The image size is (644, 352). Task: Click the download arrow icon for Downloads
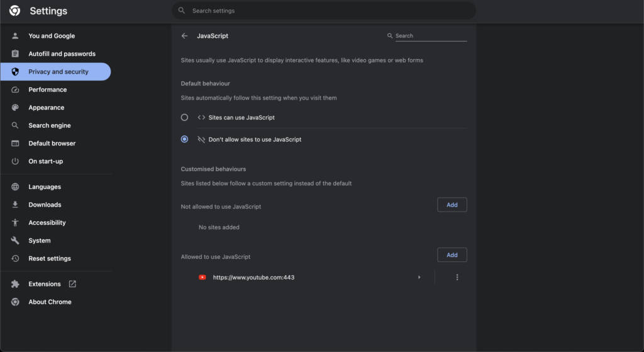[15, 205]
